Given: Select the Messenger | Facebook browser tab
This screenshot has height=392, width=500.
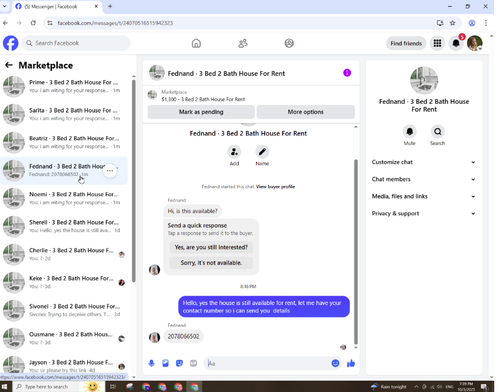Looking at the screenshot, I should pyautogui.click(x=57, y=7).
